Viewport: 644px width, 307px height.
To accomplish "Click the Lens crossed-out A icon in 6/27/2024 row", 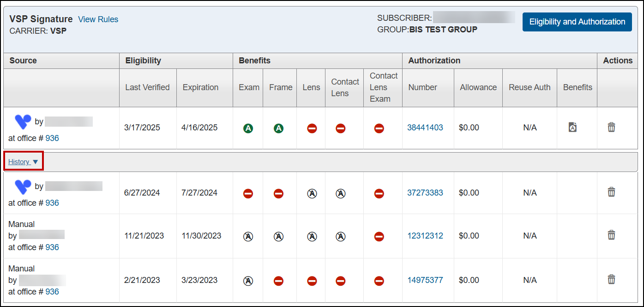I will pyautogui.click(x=312, y=194).
